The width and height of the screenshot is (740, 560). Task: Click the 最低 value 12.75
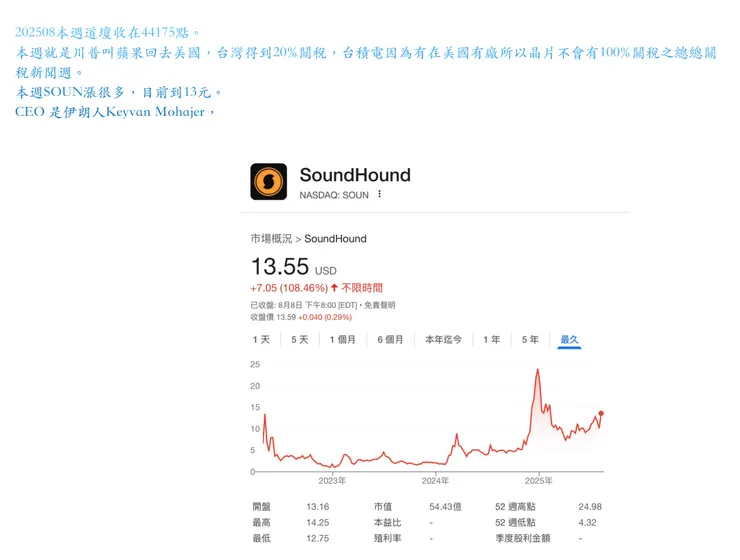(318, 538)
